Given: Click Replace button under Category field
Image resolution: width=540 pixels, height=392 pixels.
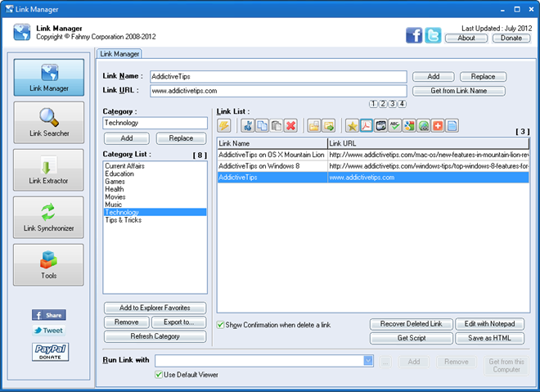Looking at the screenshot, I should tap(181, 138).
